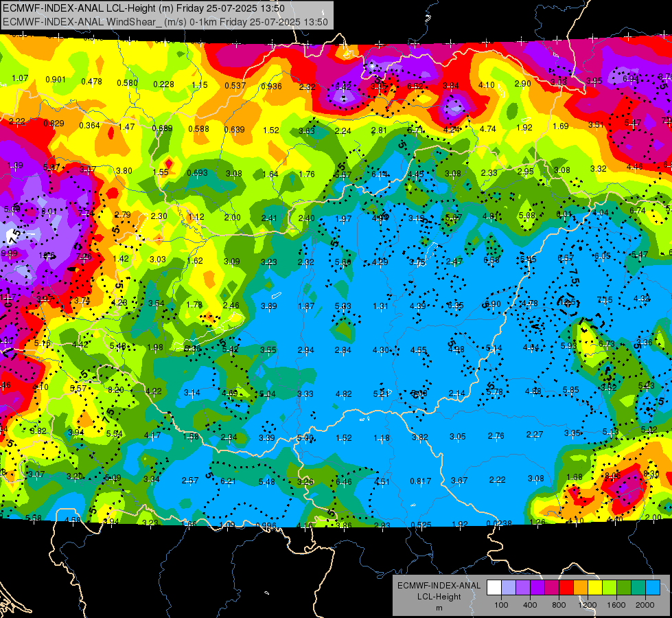Click wind shear value 2.57
Viewport: 672px width, 618px height.
(x=190, y=481)
